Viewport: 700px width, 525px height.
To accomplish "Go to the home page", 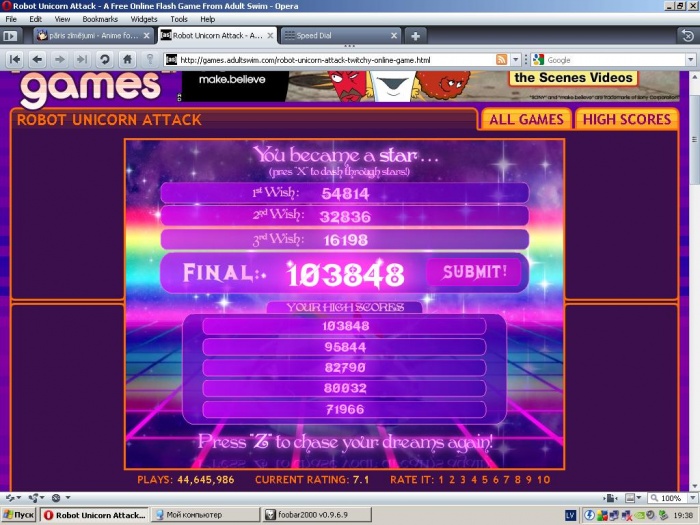I will (127, 59).
